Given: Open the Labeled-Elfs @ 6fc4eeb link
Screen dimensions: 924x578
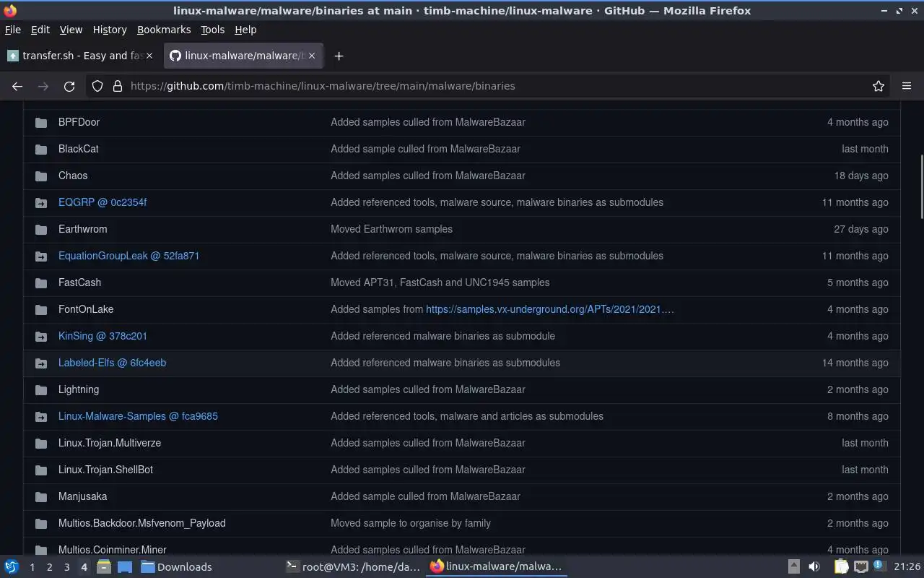Looking at the screenshot, I should tap(112, 363).
